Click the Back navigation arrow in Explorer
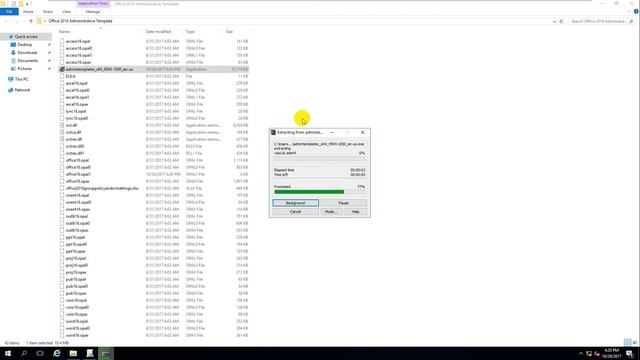Screen dimensions: 640x360 (6, 21)
